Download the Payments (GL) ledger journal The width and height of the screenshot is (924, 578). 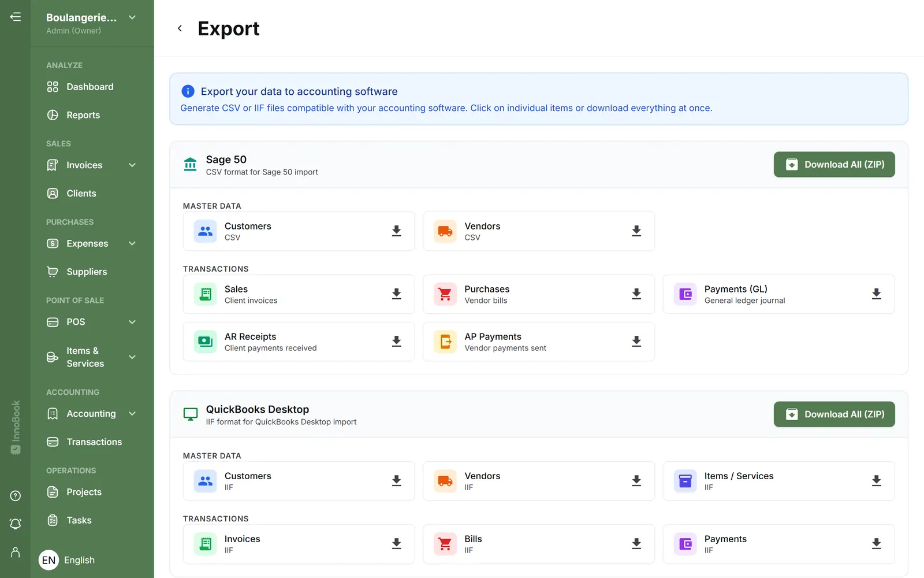[x=876, y=294]
